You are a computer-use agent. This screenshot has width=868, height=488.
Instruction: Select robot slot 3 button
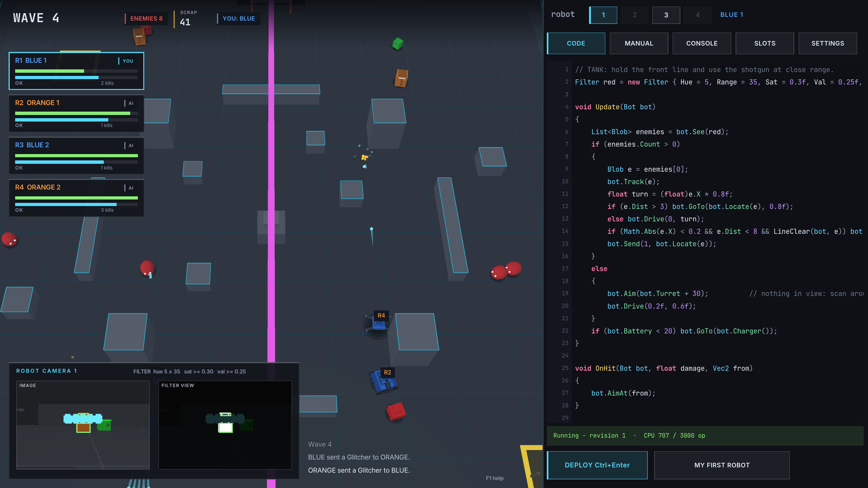(666, 15)
